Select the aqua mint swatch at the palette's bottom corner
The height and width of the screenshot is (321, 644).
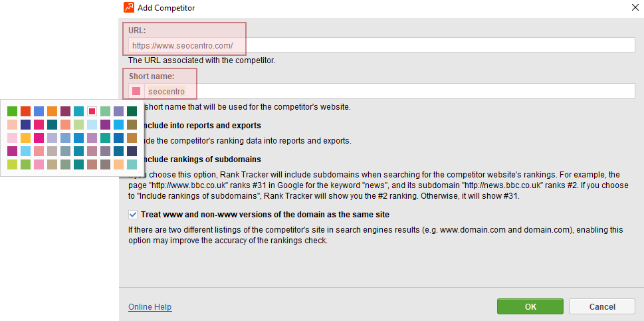(132, 165)
